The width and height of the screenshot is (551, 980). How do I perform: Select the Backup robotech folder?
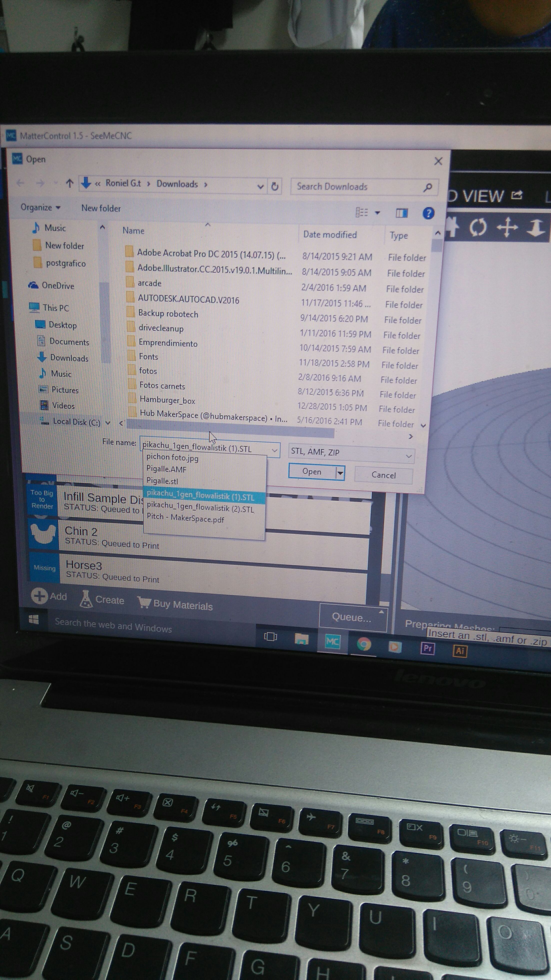point(162,313)
